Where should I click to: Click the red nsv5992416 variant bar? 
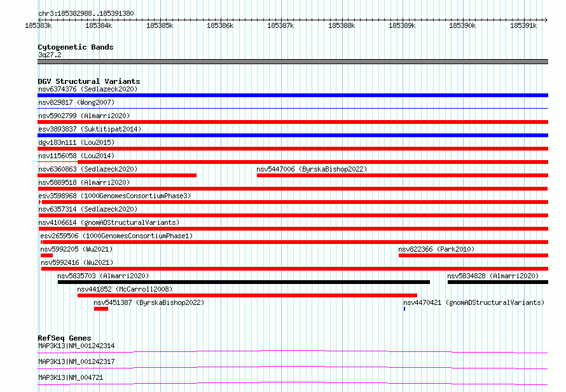pyautogui.click(x=294, y=269)
